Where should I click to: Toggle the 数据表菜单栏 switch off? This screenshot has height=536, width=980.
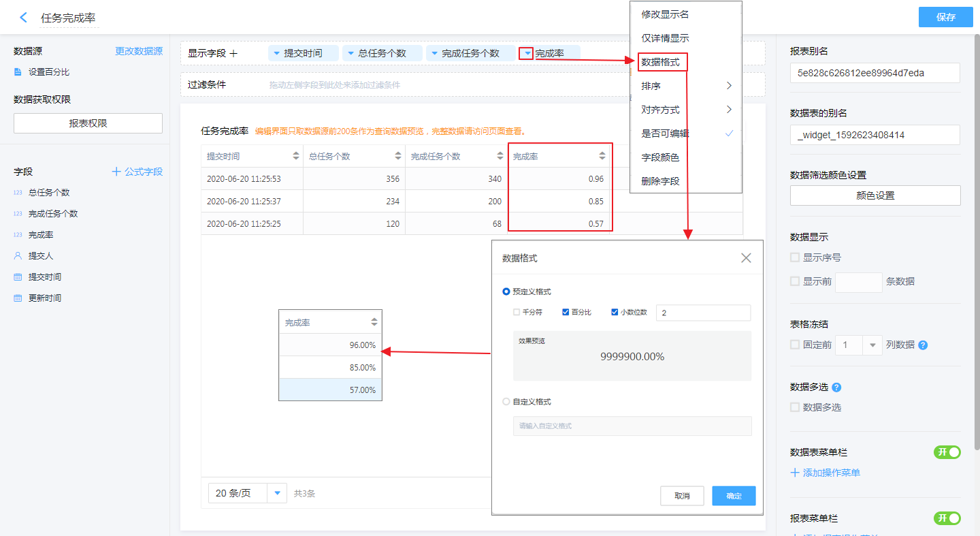pyautogui.click(x=947, y=452)
